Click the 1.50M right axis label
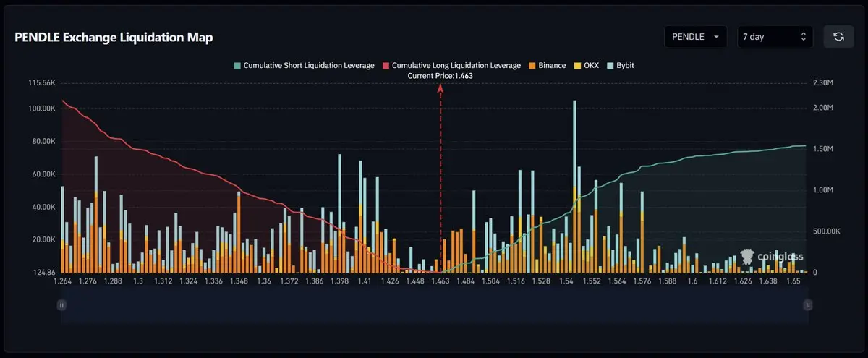868x358 pixels. (x=823, y=149)
